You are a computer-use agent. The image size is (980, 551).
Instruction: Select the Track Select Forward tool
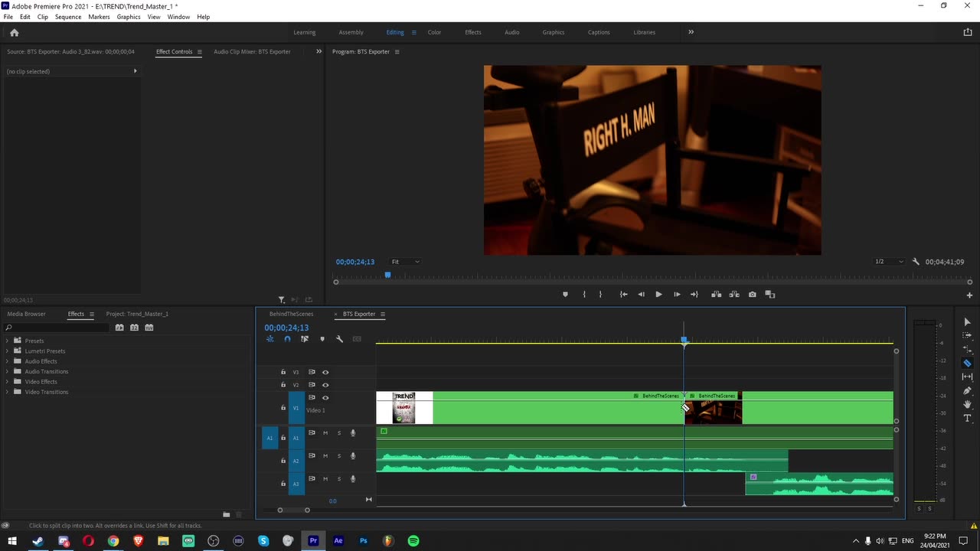[x=967, y=335]
